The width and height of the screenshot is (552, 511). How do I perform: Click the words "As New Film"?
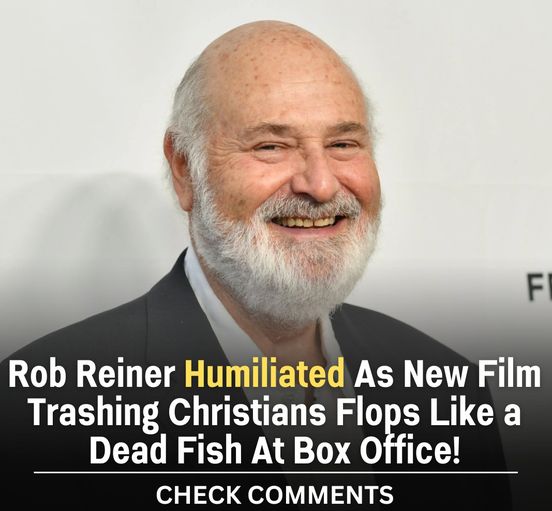tap(447, 373)
